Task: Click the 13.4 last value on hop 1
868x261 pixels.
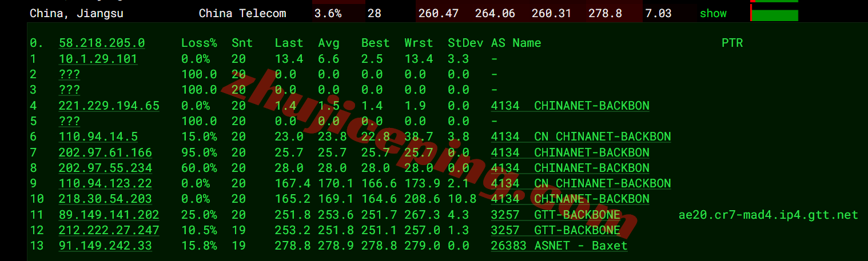Action: (x=289, y=59)
